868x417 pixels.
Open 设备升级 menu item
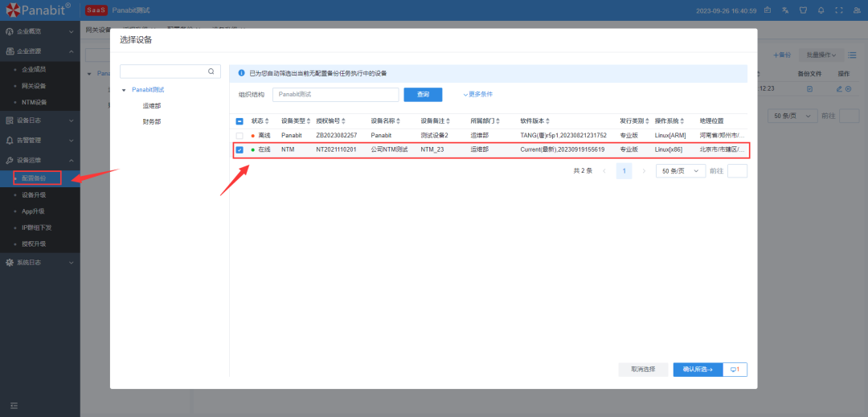pyautogui.click(x=34, y=194)
